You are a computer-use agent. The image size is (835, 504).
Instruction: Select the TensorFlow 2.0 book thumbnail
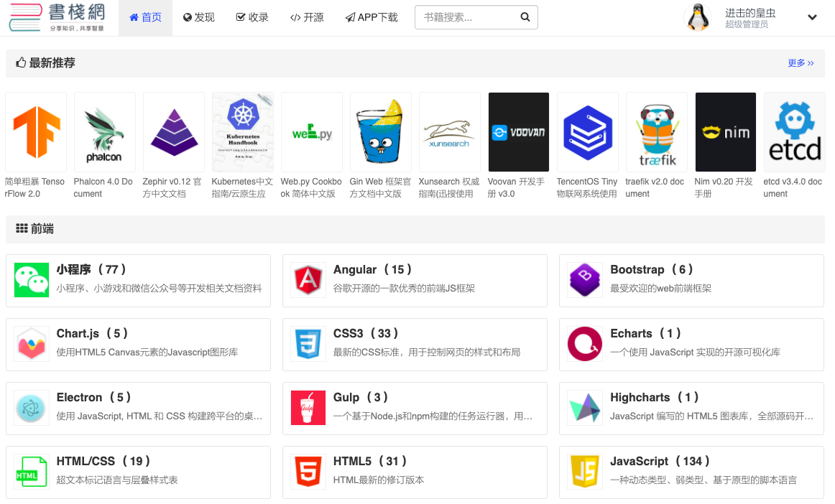pyautogui.click(x=36, y=131)
